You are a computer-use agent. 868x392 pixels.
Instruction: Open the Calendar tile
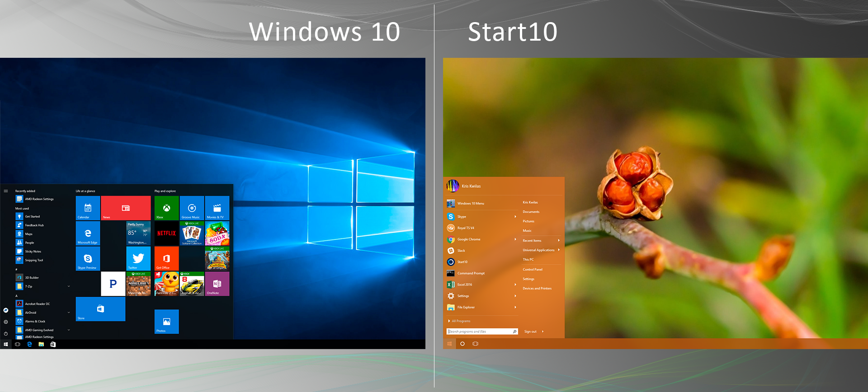click(x=88, y=208)
